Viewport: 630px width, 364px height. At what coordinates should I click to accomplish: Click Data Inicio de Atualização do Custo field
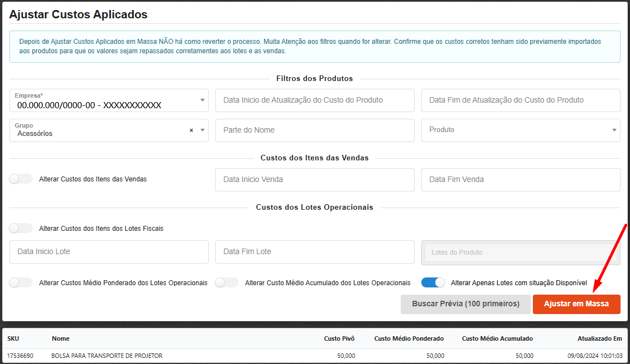click(x=315, y=100)
